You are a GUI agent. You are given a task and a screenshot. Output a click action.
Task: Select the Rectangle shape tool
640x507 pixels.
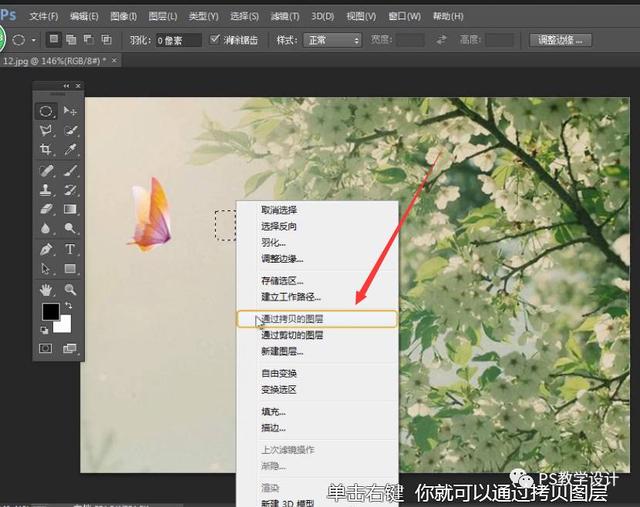point(70,269)
